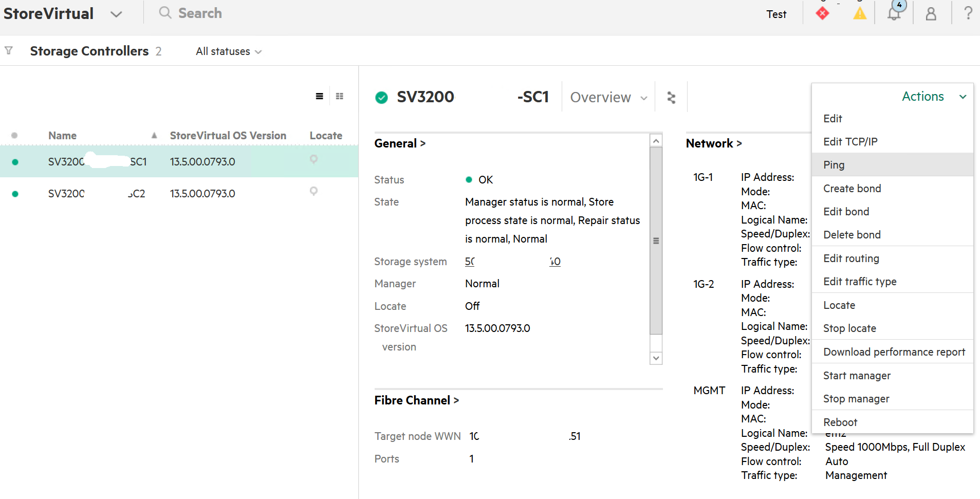This screenshot has height=499, width=980.
Task: Open the help question mark icon
Action: coord(968,13)
